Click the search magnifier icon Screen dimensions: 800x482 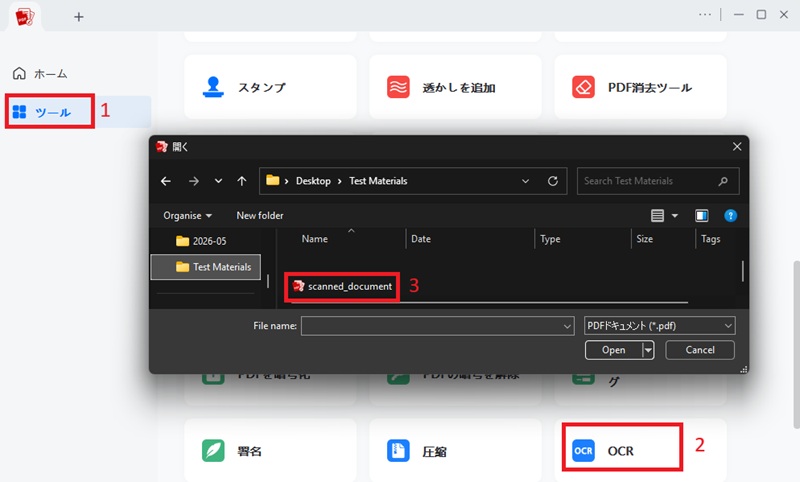pyautogui.click(x=723, y=181)
